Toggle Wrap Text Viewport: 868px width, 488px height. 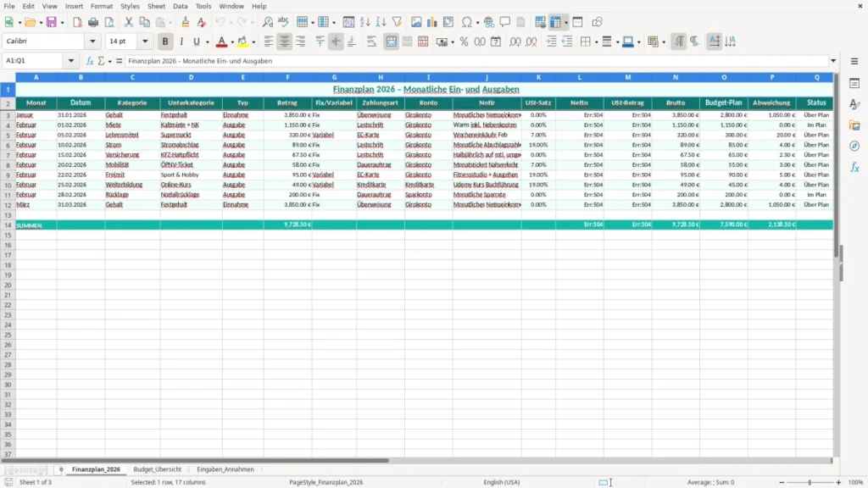click(x=371, y=42)
